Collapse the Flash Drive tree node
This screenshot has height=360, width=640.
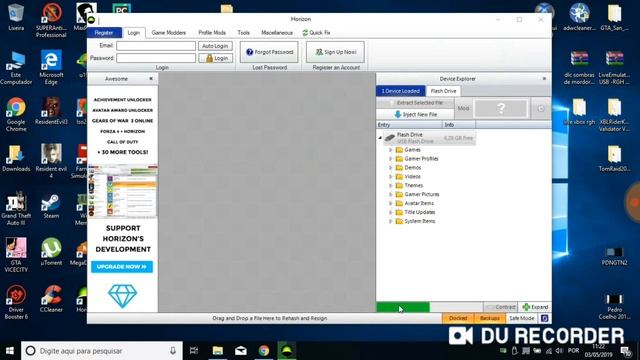(380, 138)
